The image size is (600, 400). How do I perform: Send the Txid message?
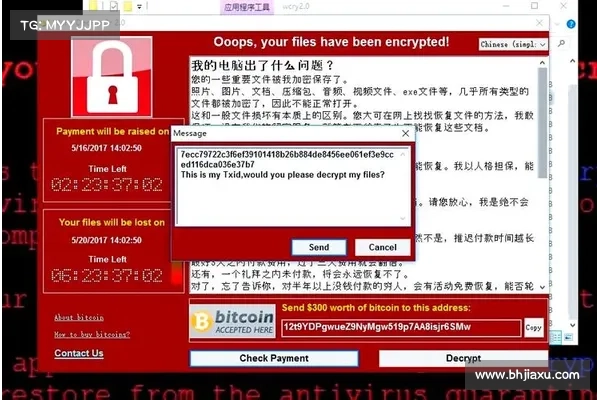tap(319, 247)
